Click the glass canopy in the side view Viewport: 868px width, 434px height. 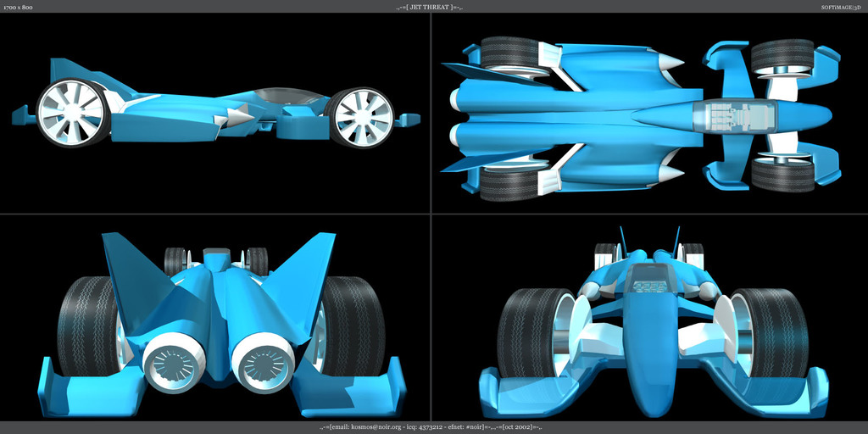(288, 96)
